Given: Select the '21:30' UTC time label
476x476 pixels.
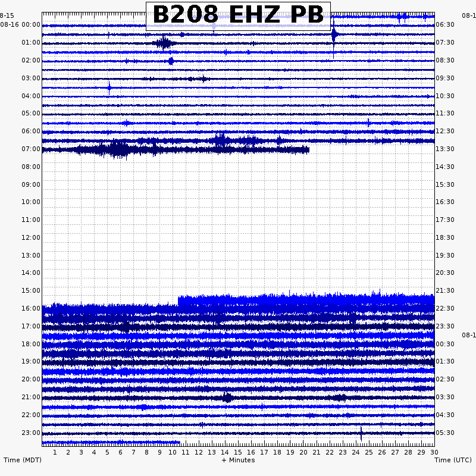Looking at the screenshot, I should point(445,291).
